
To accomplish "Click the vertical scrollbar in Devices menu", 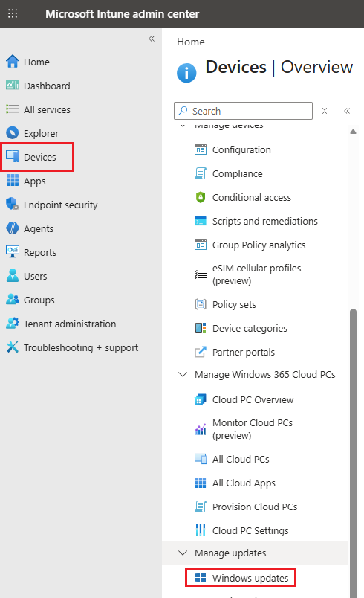I will click(354, 454).
